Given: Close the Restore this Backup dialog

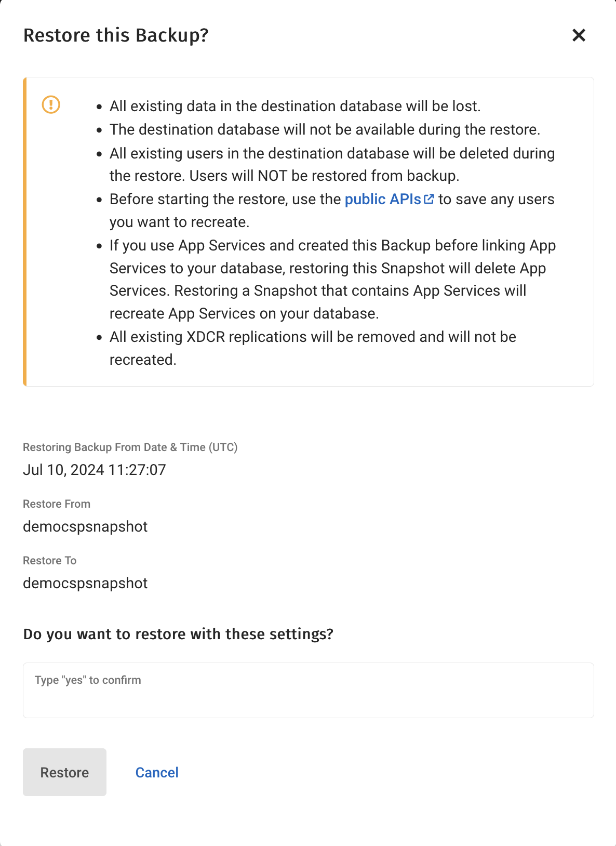Looking at the screenshot, I should click(x=579, y=35).
